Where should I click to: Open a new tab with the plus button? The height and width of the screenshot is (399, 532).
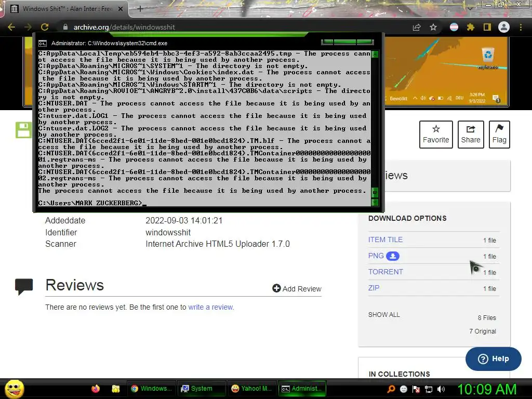140,9
